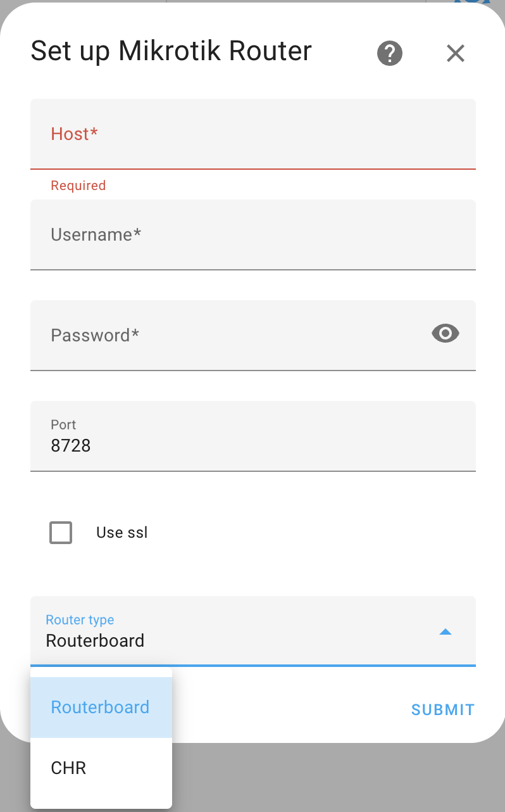Click the question mark icon in dialog header
The height and width of the screenshot is (812, 505).
point(389,53)
